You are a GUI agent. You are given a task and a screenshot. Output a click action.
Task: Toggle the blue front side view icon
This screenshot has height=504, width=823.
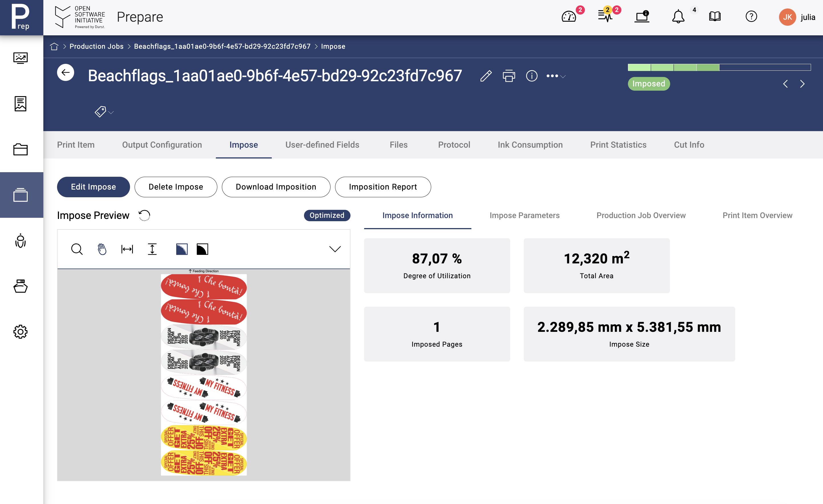pos(182,249)
